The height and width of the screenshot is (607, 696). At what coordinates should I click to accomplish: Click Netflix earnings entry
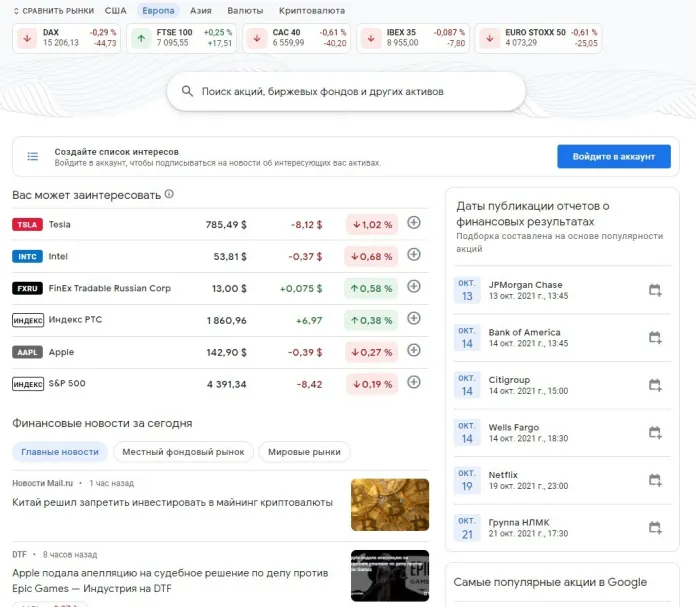tap(562, 480)
